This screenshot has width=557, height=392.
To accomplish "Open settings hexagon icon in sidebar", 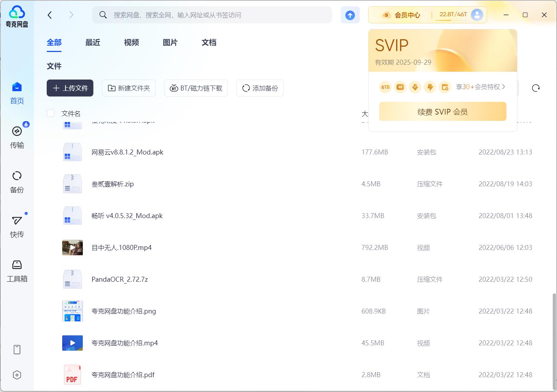I will coord(17,375).
